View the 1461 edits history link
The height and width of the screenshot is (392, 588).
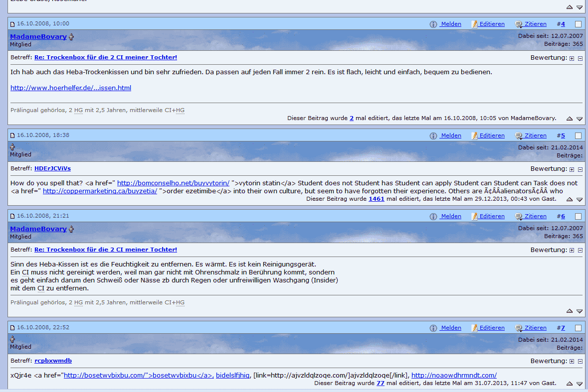pyautogui.click(x=376, y=199)
